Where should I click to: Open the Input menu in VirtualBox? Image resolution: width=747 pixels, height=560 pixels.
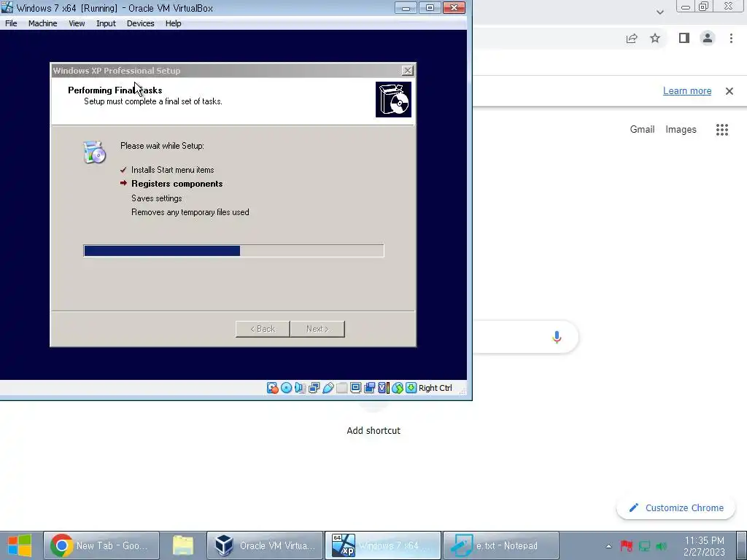[106, 23]
